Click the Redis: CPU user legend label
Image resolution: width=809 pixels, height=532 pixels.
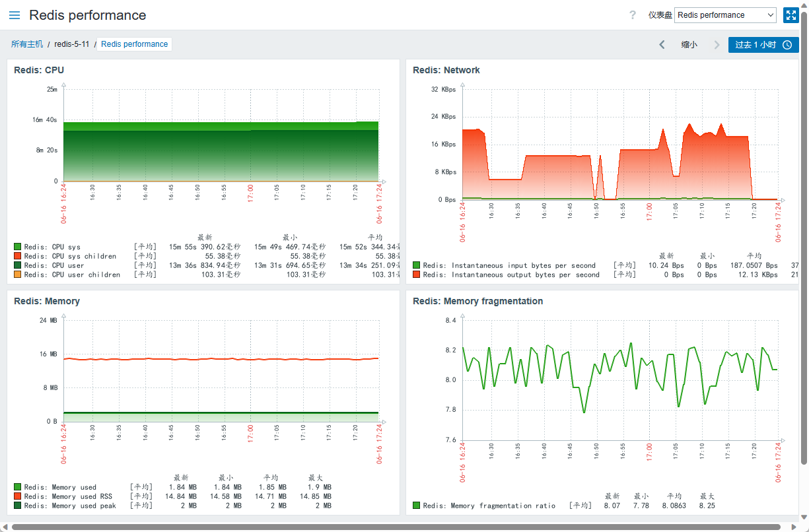click(54, 265)
